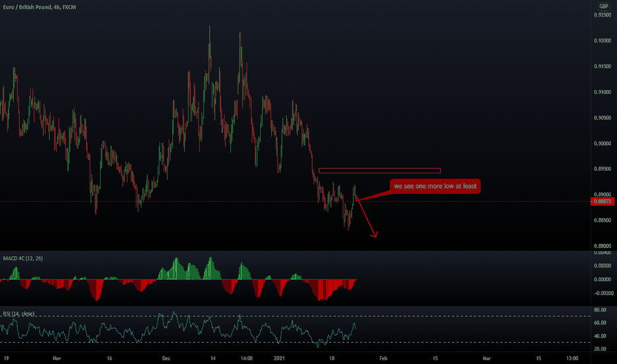Click the 13:00 label on the time axis
This screenshot has height=364, width=617.
[x=572, y=358]
